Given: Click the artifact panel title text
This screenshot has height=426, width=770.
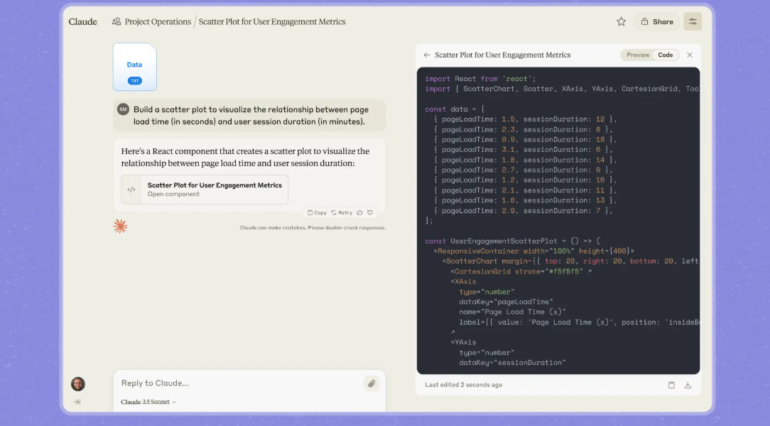Looking at the screenshot, I should (x=503, y=55).
